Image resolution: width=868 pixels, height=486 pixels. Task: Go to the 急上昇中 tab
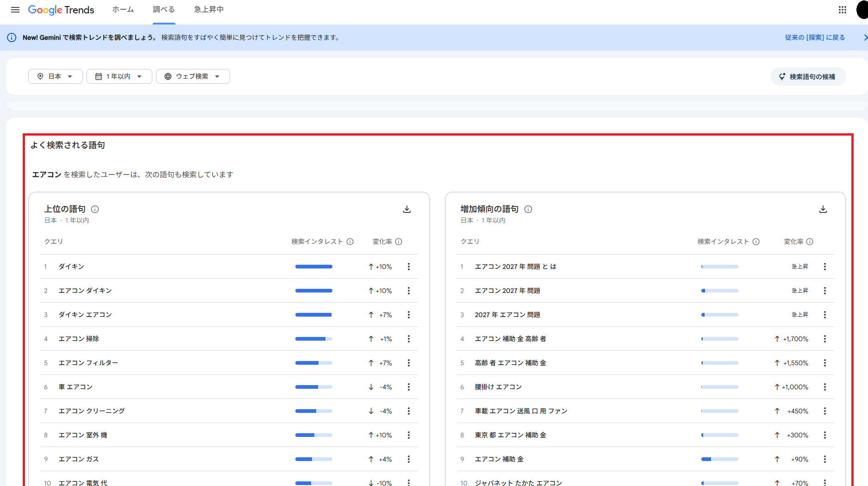tap(209, 10)
